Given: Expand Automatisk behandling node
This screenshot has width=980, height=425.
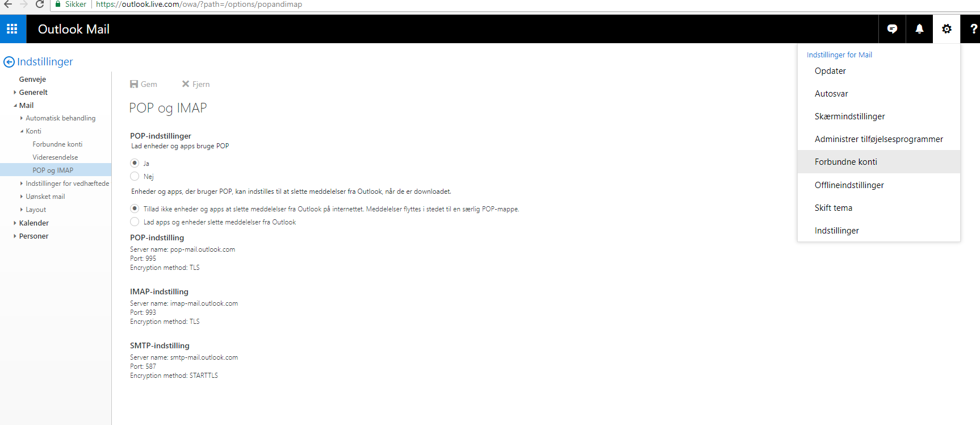Looking at the screenshot, I should (x=22, y=118).
